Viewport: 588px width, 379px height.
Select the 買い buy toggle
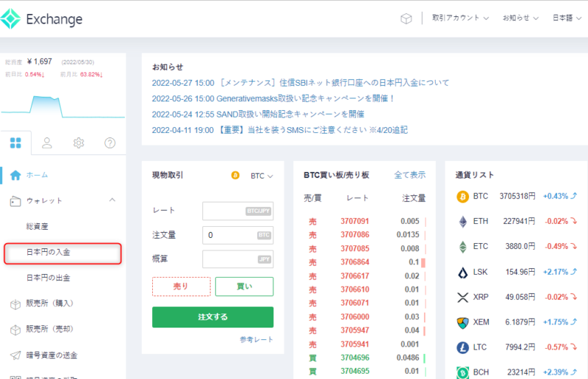(244, 286)
